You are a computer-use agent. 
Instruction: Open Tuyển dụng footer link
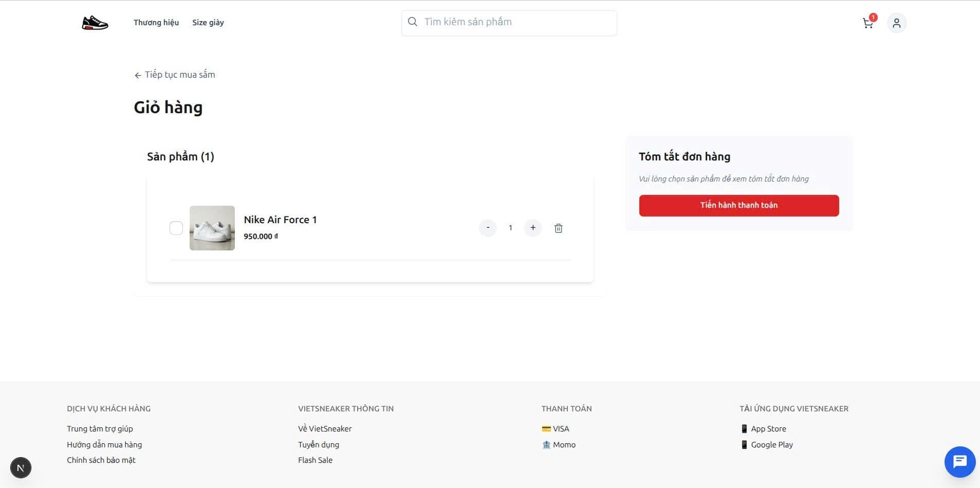(x=319, y=445)
